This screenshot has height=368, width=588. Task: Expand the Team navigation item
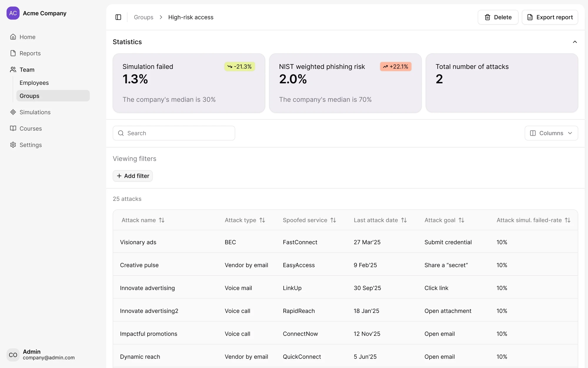pos(27,70)
